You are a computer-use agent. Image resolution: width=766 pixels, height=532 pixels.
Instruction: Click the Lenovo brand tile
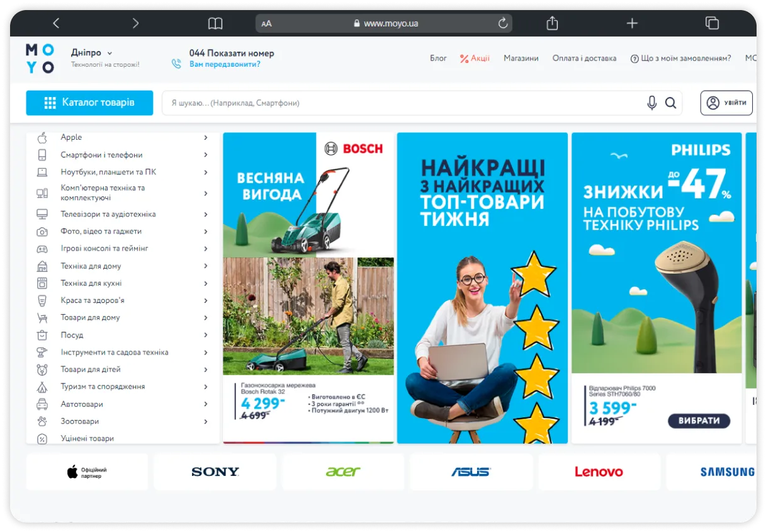[599, 472]
